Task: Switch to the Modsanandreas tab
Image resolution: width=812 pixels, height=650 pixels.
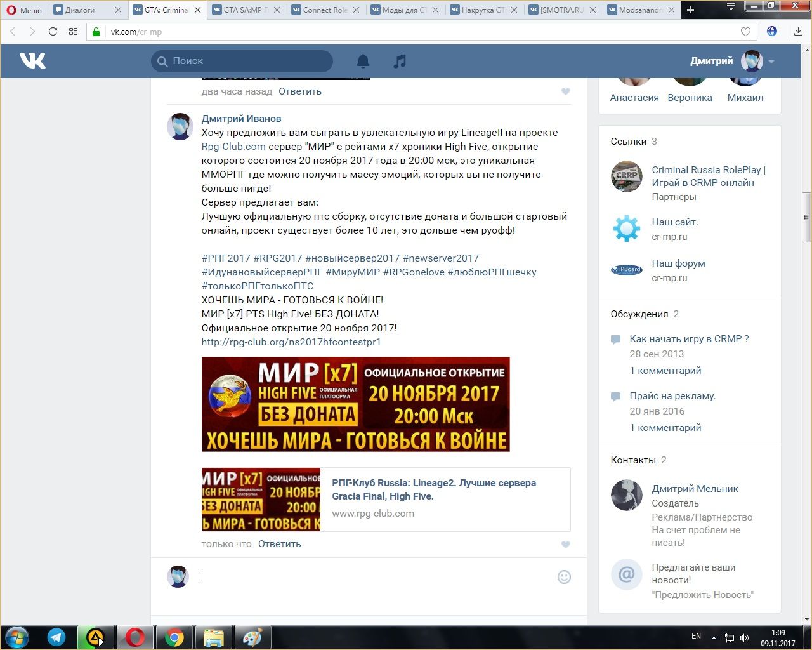Action: click(x=641, y=10)
